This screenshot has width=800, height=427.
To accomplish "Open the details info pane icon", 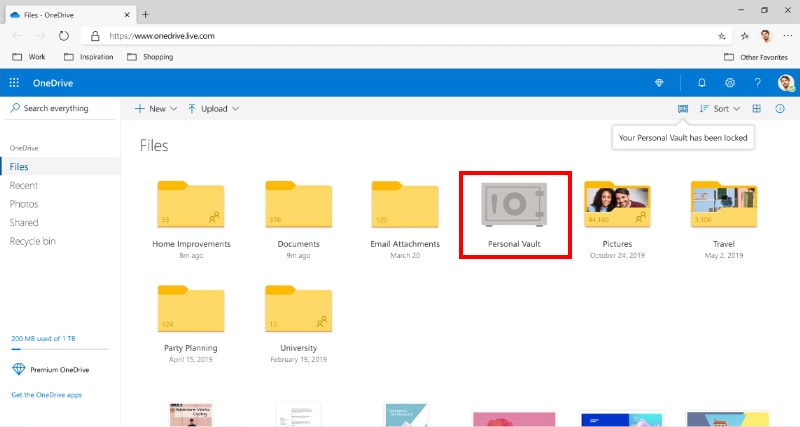I will coord(780,109).
